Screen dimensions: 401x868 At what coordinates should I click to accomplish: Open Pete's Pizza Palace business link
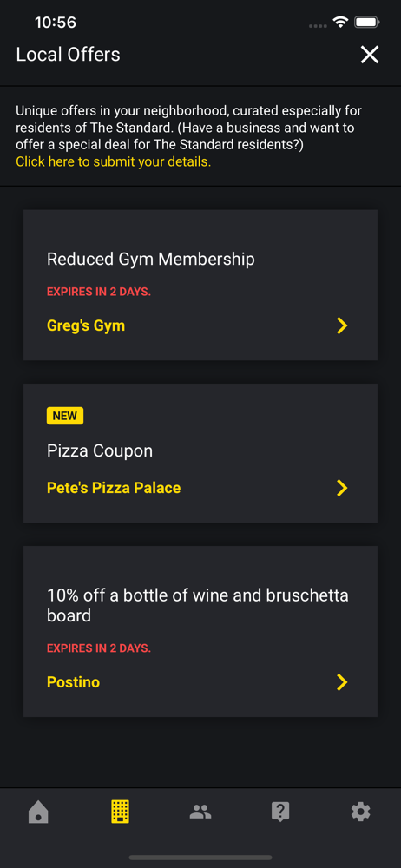(114, 488)
